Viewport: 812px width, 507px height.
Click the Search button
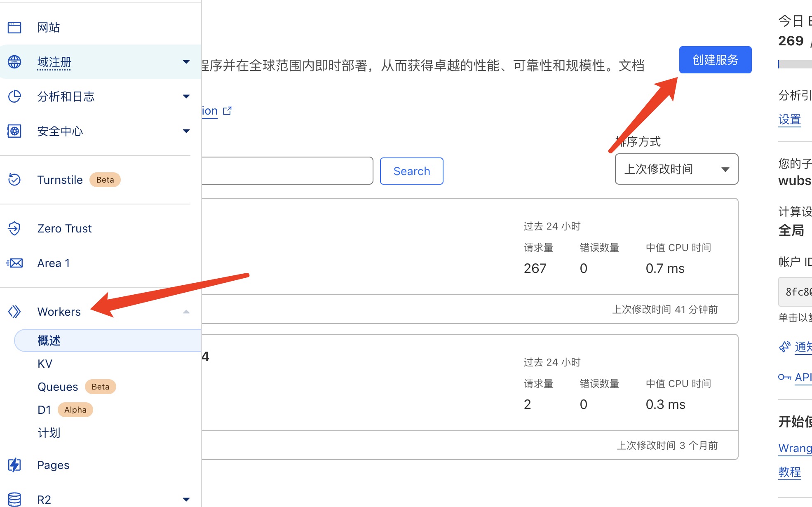(x=411, y=171)
